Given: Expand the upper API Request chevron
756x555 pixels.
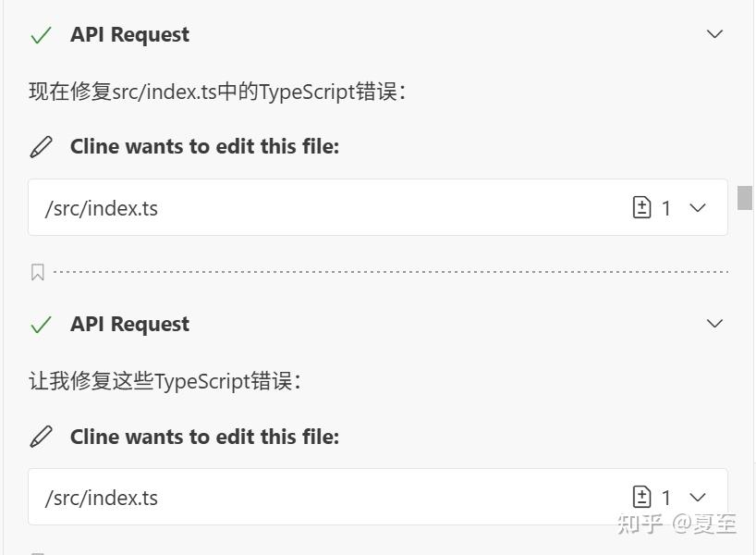Looking at the screenshot, I should tap(714, 34).
